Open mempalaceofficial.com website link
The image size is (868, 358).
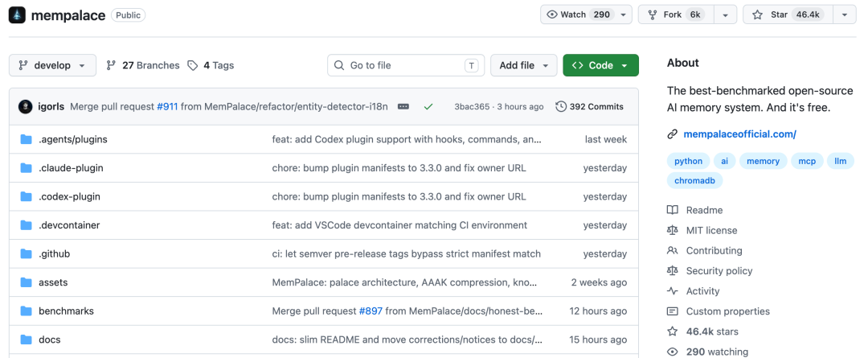(739, 134)
